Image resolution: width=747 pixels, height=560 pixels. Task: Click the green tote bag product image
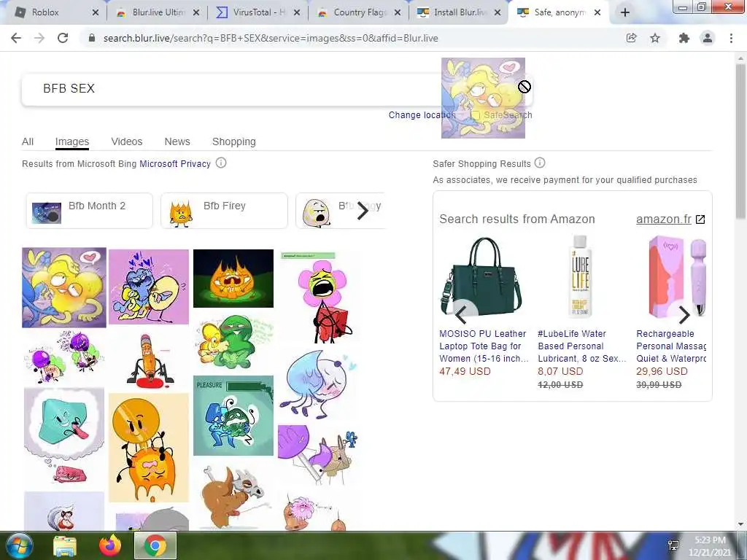(481, 276)
